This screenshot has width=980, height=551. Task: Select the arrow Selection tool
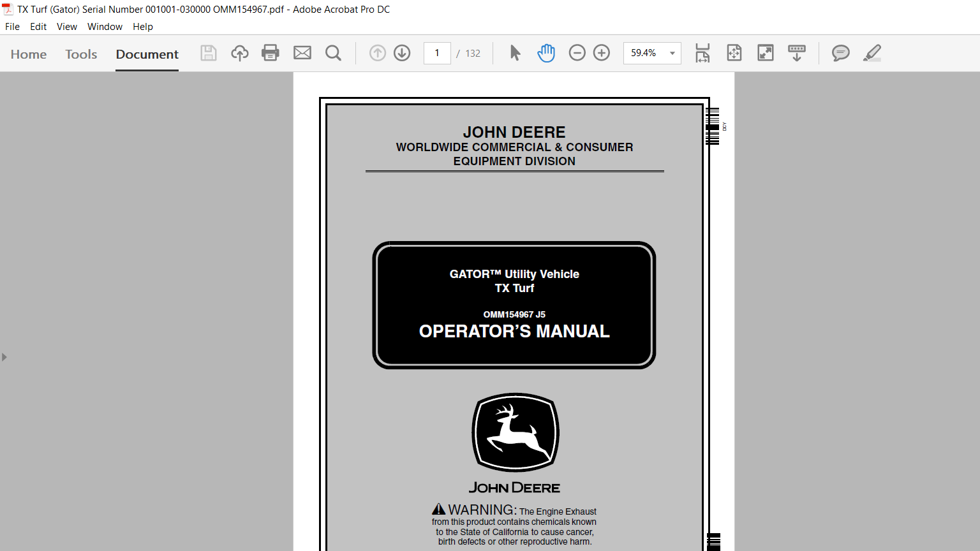tap(516, 53)
